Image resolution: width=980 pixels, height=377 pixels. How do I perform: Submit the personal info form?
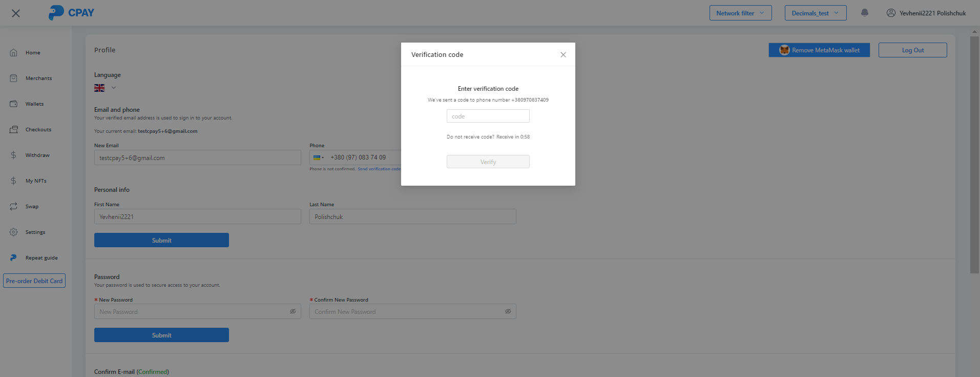point(161,240)
